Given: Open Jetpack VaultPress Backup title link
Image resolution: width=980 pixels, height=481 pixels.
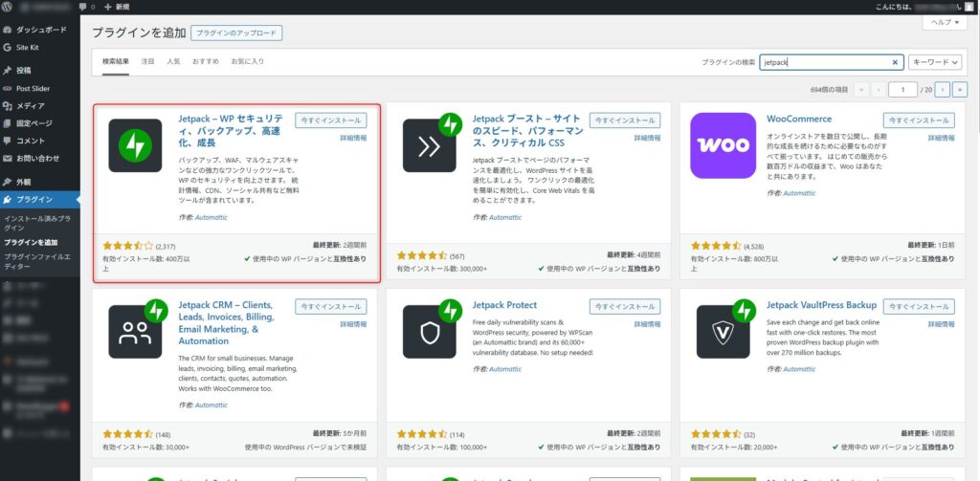Looking at the screenshot, I should click(822, 305).
